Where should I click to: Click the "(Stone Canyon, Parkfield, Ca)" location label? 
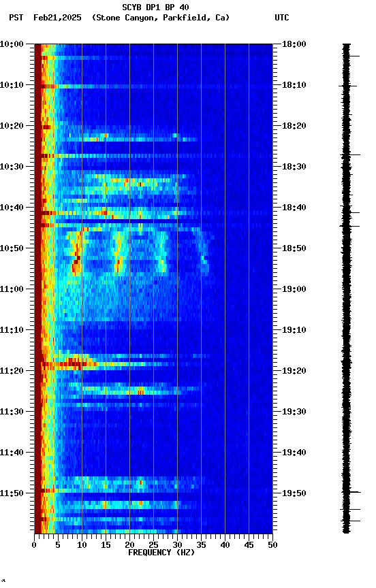click(161, 18)
